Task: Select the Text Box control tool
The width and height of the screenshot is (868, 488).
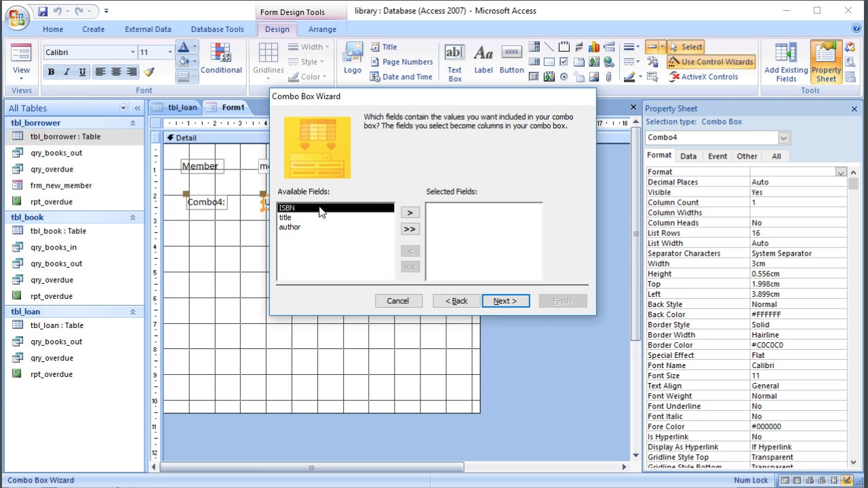Action: point(455,63)
